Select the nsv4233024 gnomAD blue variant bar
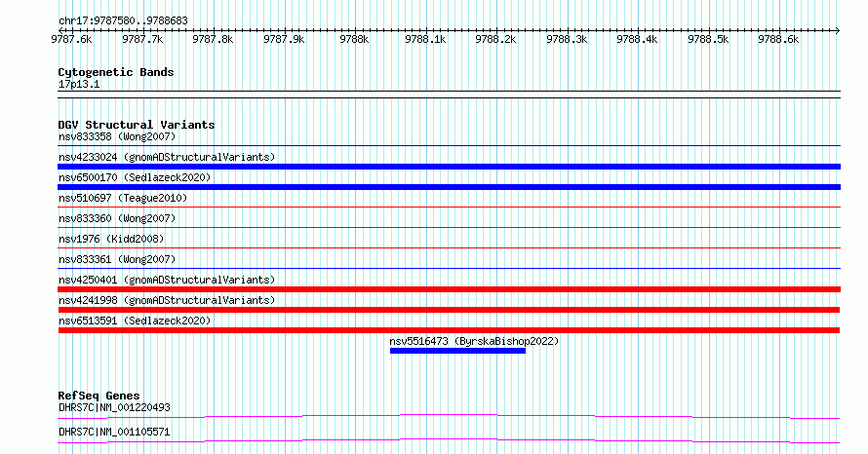 point(449,167)
